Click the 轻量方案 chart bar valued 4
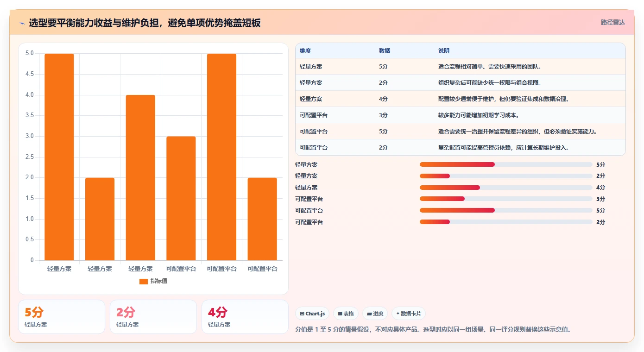 click(140, 178)
